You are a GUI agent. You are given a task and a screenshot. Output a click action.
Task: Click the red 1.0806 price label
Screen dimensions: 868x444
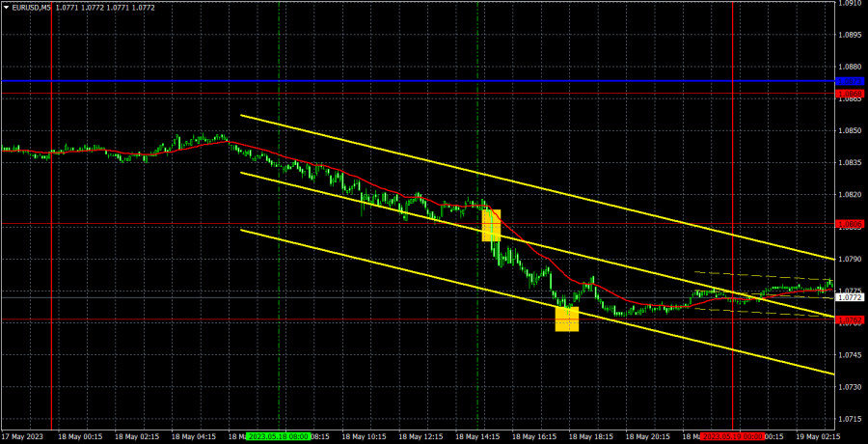pos(850,224)
